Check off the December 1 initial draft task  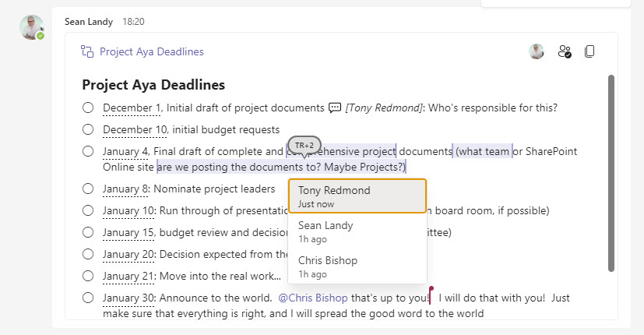[88, 108]
